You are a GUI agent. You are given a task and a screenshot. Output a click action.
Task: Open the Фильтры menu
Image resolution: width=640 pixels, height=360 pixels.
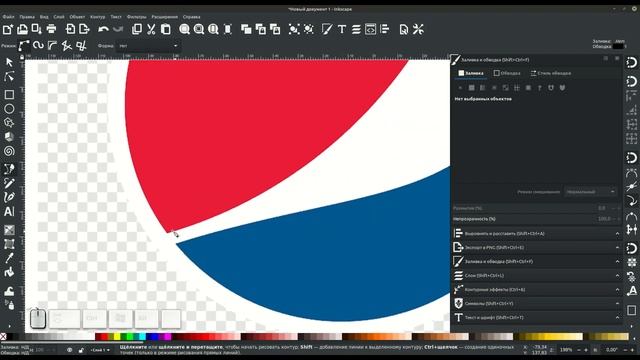136,17
